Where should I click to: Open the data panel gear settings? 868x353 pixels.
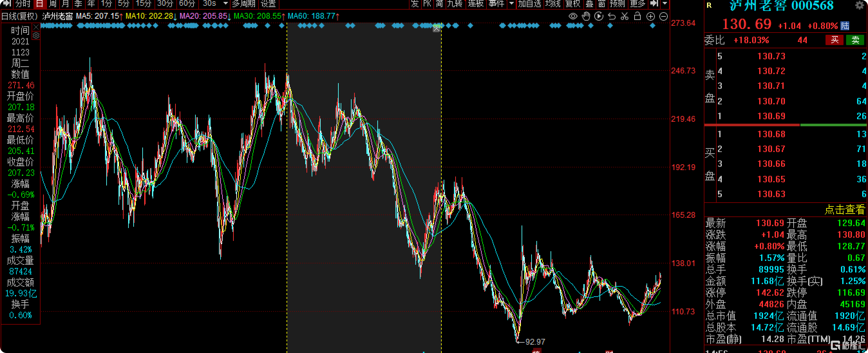[x=36, y=35]
